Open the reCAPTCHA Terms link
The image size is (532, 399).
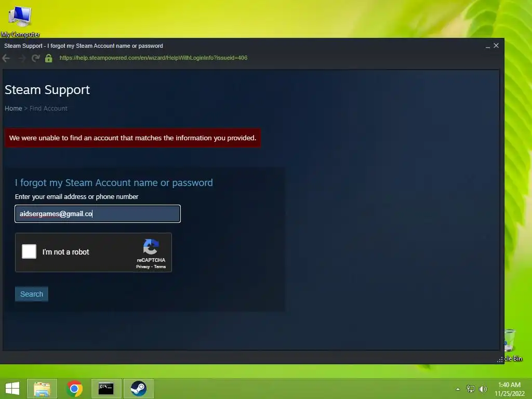160,267
